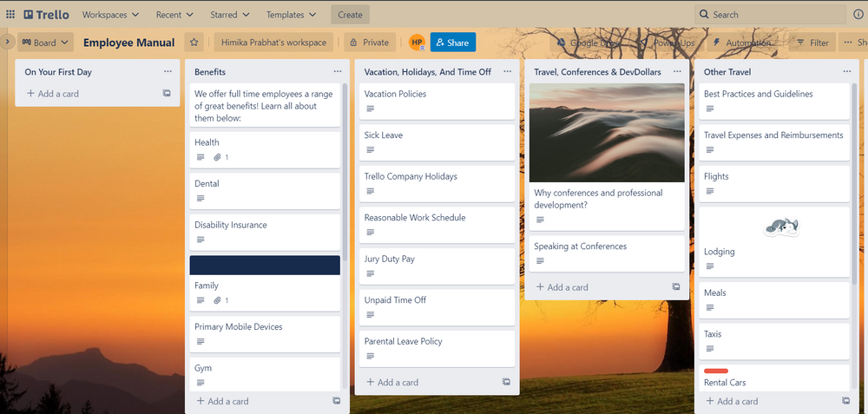Open the apps grid switcher icon

click(x=10, y=15)
